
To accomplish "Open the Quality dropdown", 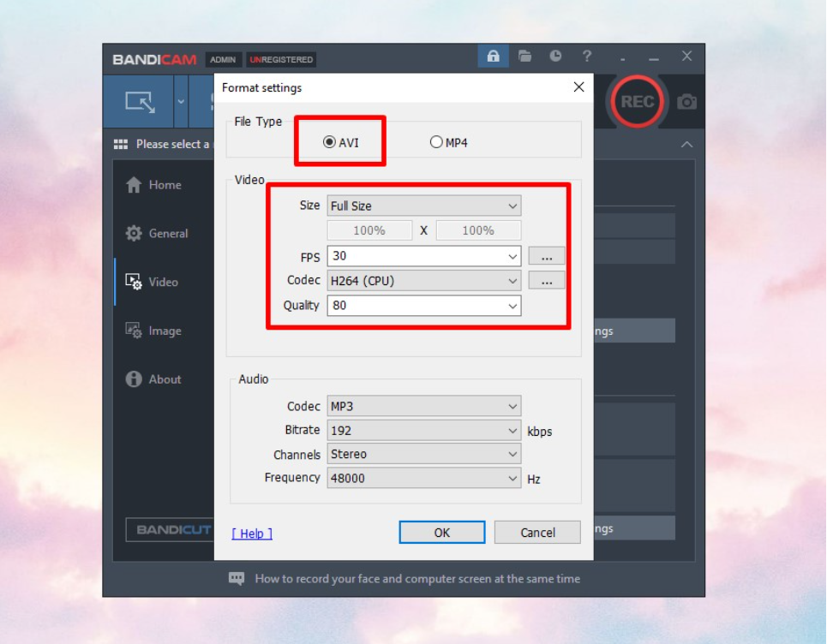I will click(424, 306).
